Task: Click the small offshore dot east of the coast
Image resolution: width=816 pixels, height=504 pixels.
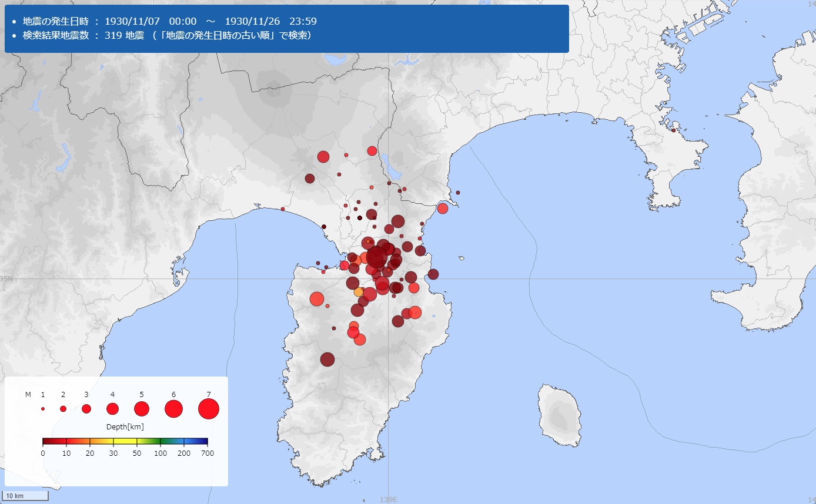Action: pyautogui.click(x=458, y=193)
